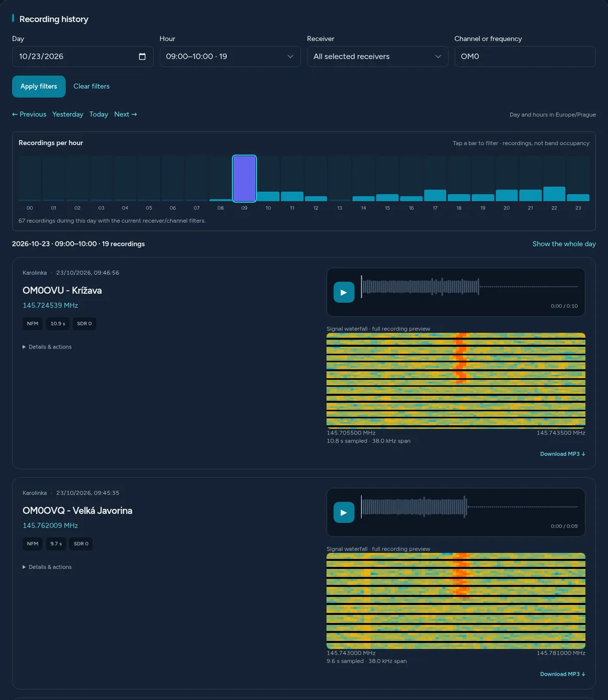Click Show the whole day
Screen dimensions: 608x700
click(x=564, y=244)
